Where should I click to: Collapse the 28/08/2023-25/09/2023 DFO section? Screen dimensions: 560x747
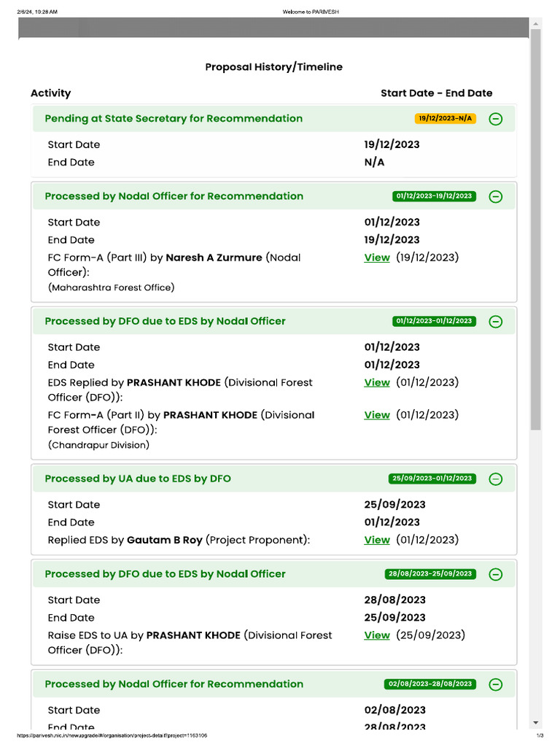click(x=495, y=574)
